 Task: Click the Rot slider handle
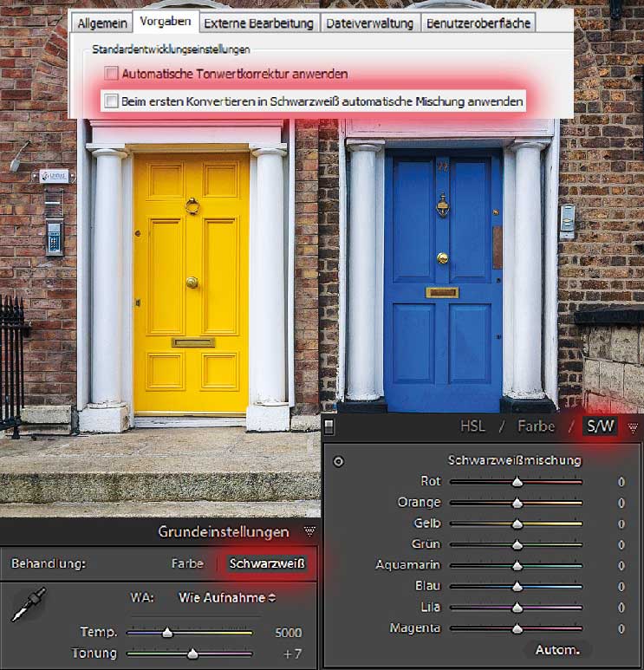[517, 483]
